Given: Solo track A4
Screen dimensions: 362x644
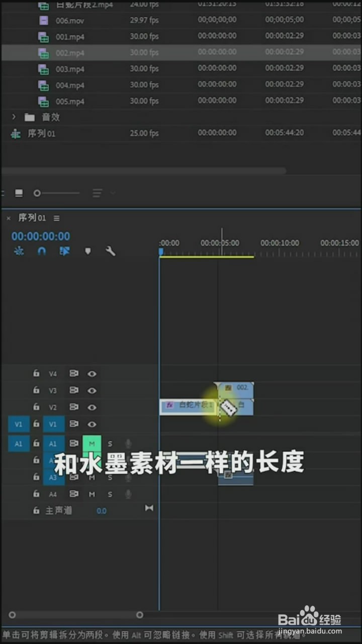Looking at the screenshot, I should (x=110, y=495).
